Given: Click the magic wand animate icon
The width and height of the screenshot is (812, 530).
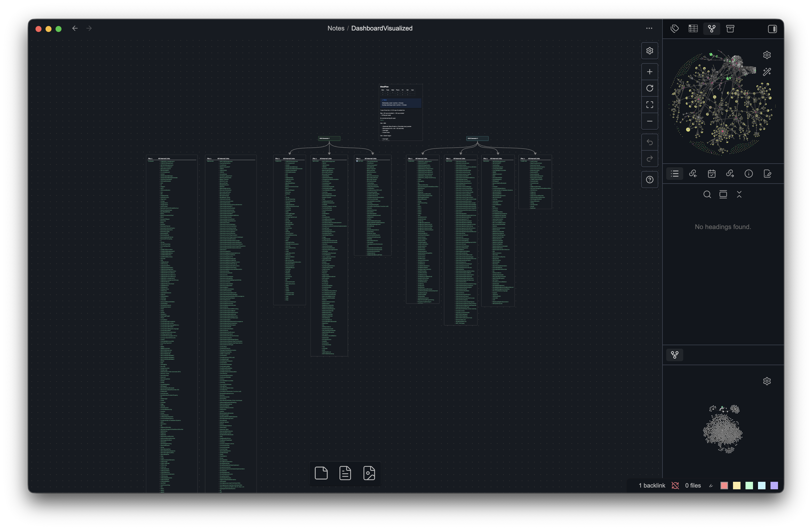Looking at the screenshot, I should (x=767, y=72).
